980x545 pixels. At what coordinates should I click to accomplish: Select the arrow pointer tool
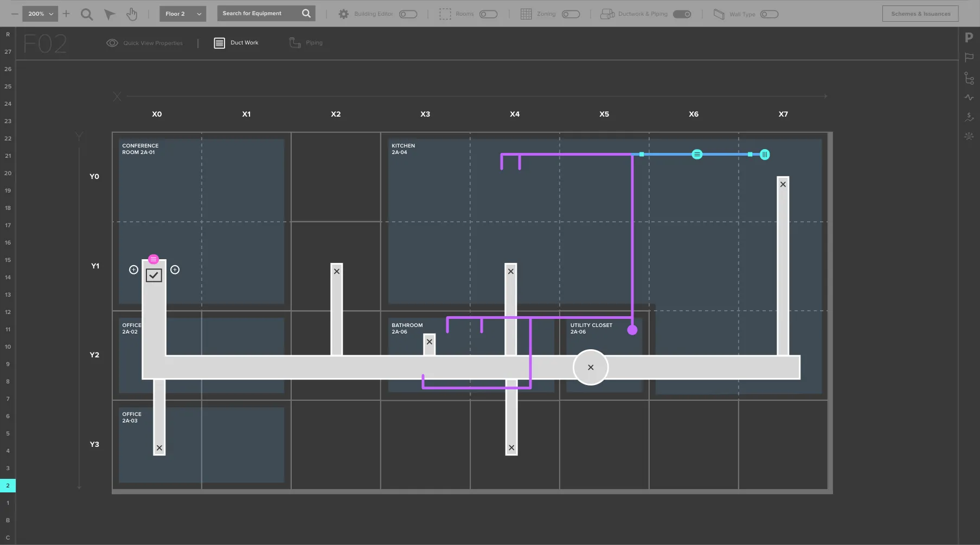pos(110,14)
